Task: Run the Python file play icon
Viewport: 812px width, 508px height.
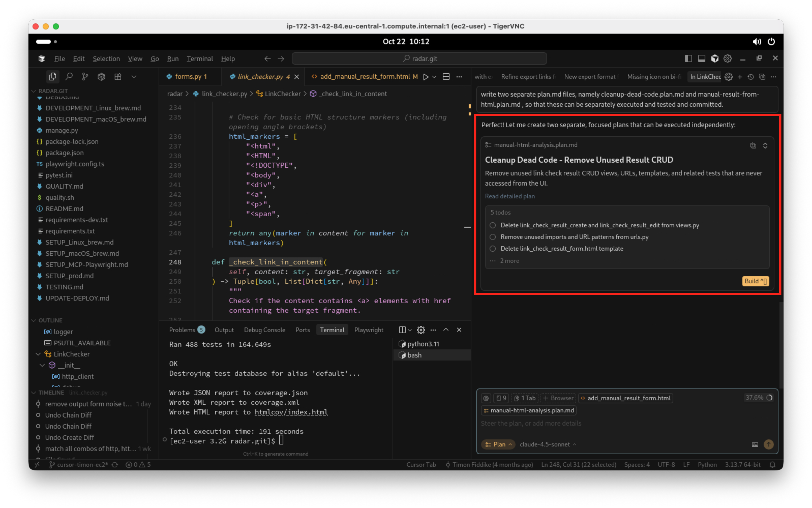Action: [426, 77]
